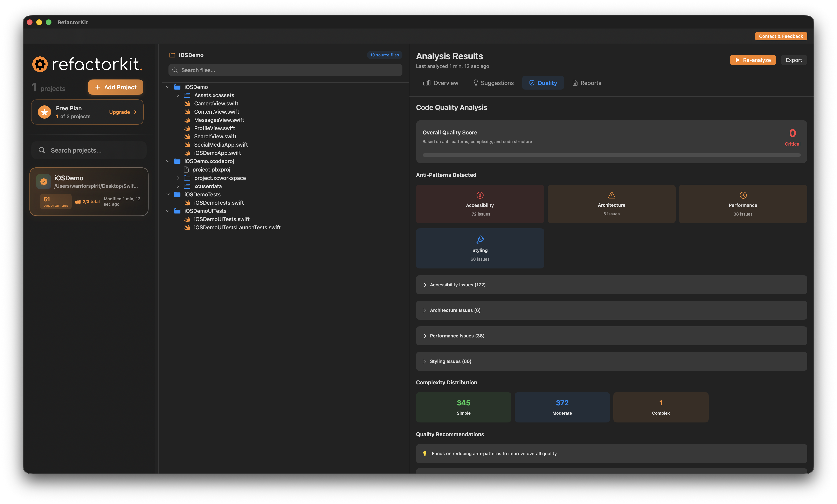The width and height of the screenshot is (837, 504).
Task: Open Contact & Feedback
Action: click(781, 36)
